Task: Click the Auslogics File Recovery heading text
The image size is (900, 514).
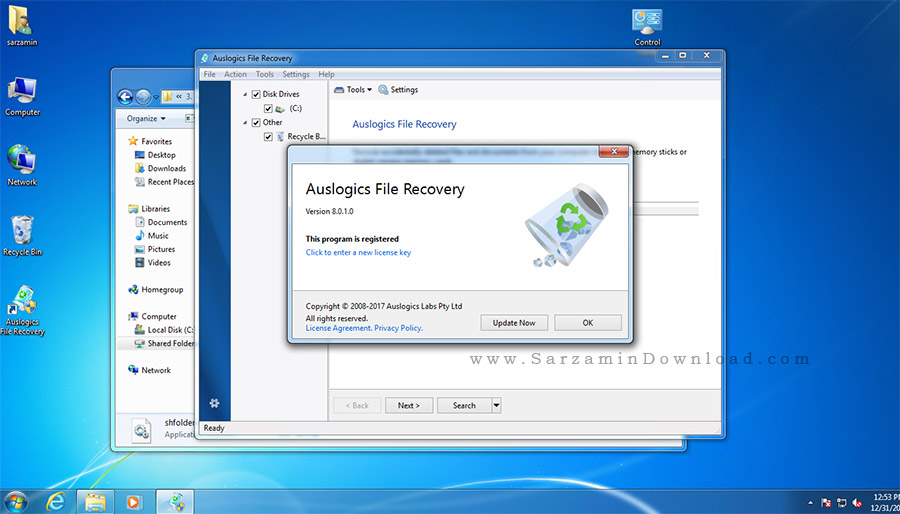Action: point(404,124)
